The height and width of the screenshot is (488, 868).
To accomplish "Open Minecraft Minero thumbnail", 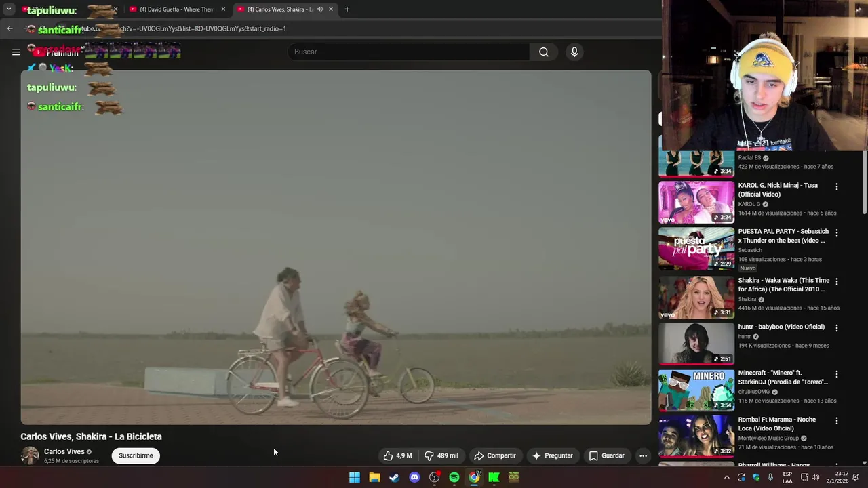I will coord(696,390).
